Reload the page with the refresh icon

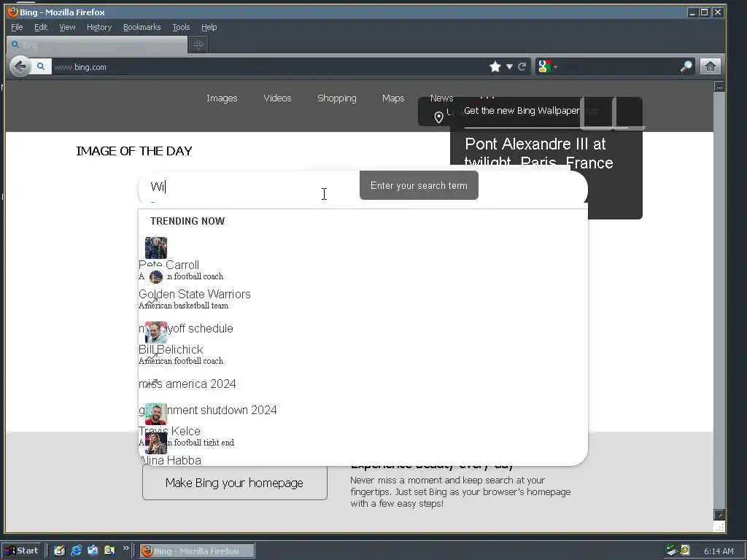tap(522, 66)
